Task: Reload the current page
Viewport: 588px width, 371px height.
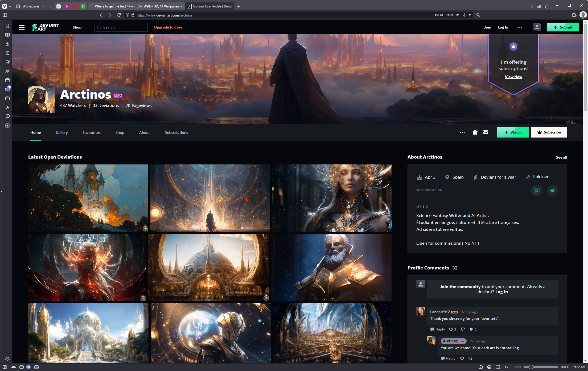Action: tap(119, 15)
